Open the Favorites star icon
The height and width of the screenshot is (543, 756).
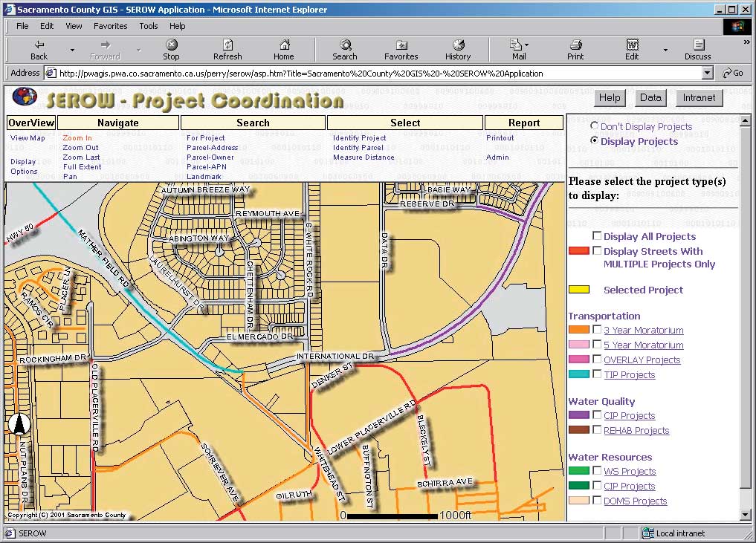tap(401, 45)
